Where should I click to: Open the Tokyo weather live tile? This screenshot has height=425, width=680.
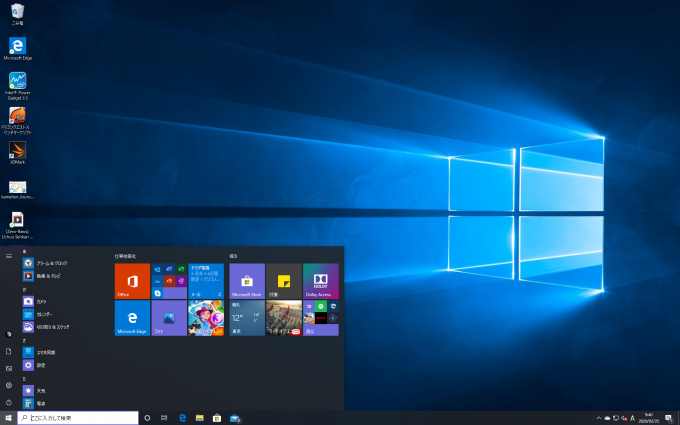click(x=247, y=318)
